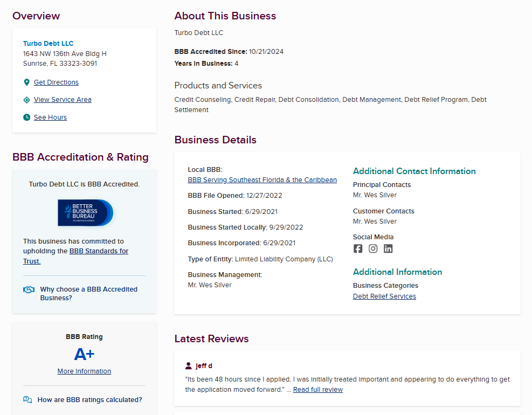Viewport: 532px width, 415px height.
Task: Select the BBB Accredited Since date 10/21/2024
Action: coord(266,52)
